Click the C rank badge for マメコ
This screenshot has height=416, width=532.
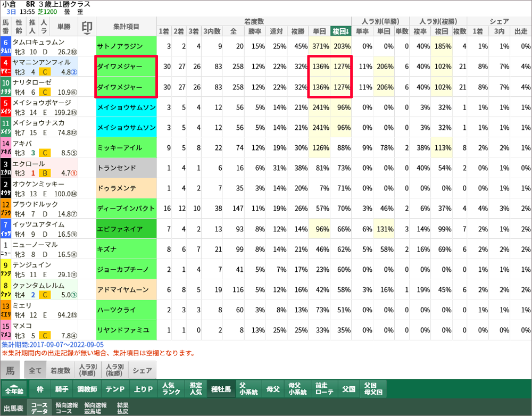click(x=45, y=336)
